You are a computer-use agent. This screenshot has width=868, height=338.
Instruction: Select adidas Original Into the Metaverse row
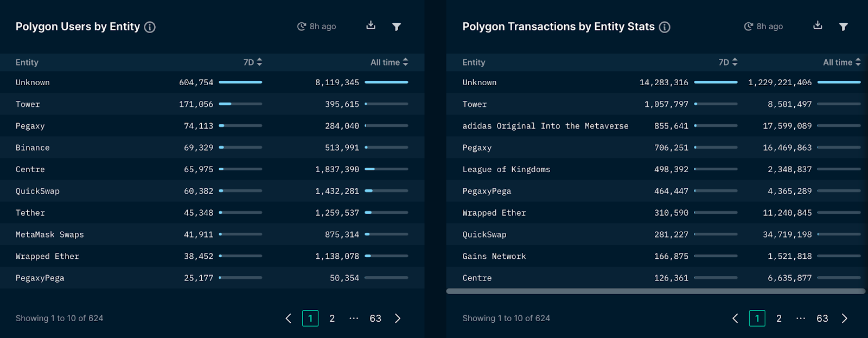pos(657,126)
